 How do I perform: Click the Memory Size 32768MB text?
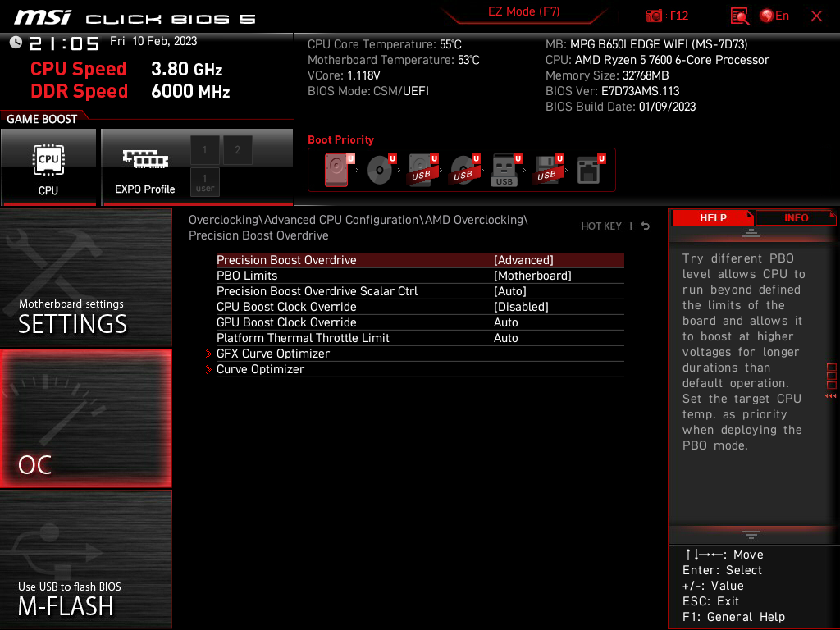click(x=607, y=75)
